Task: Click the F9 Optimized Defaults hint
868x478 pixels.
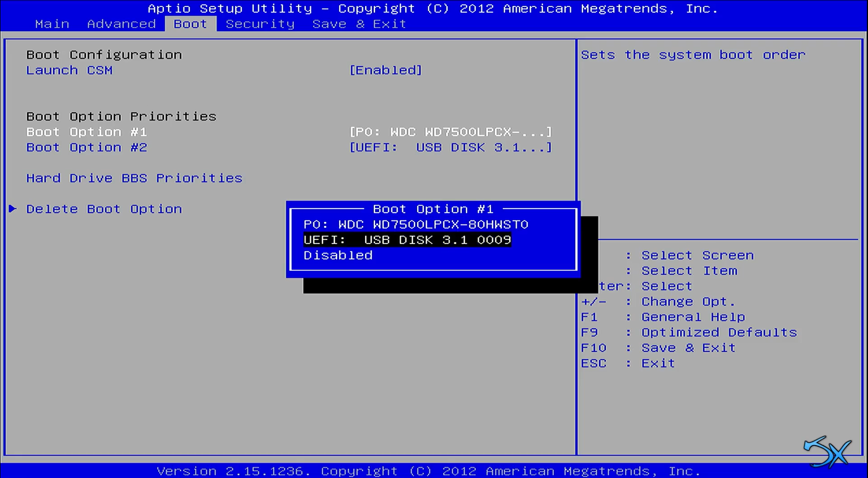Action: pyautogui.click(x=688, y=333)
